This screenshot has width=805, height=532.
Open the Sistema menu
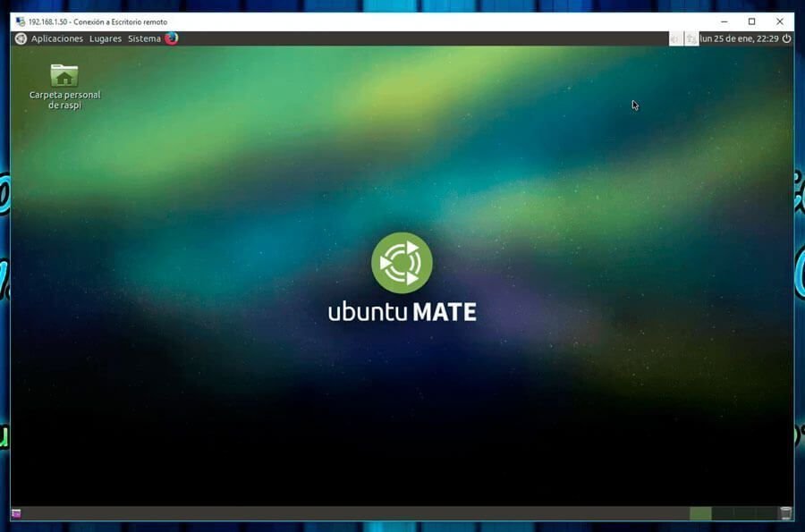[x=144, y=39]
